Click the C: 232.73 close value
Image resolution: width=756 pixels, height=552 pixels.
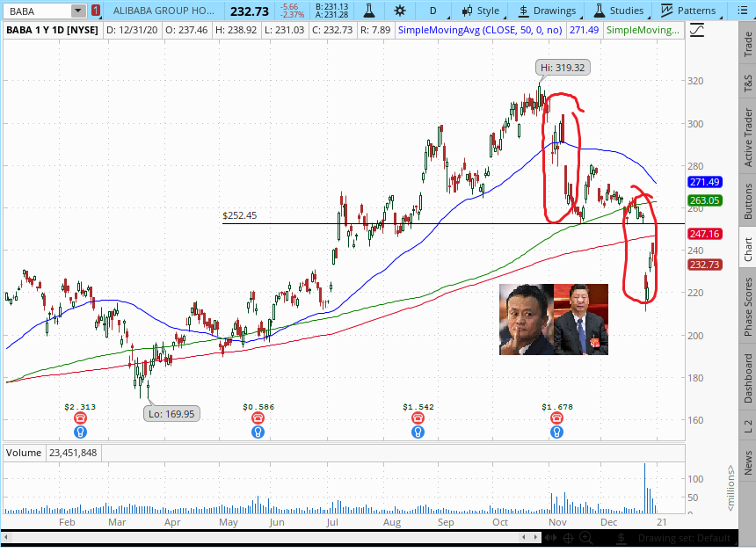[x=332, y=31]
